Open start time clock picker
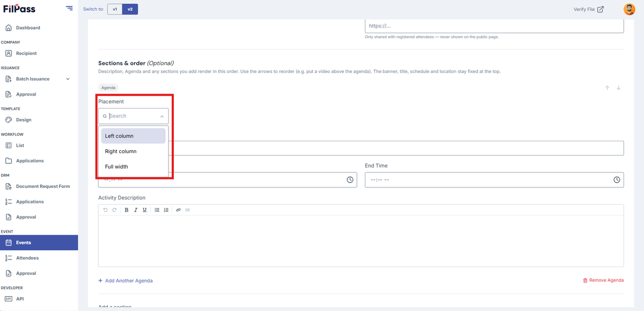The height and width of the screenshot is (311, 644). click(x=350, y=179)
